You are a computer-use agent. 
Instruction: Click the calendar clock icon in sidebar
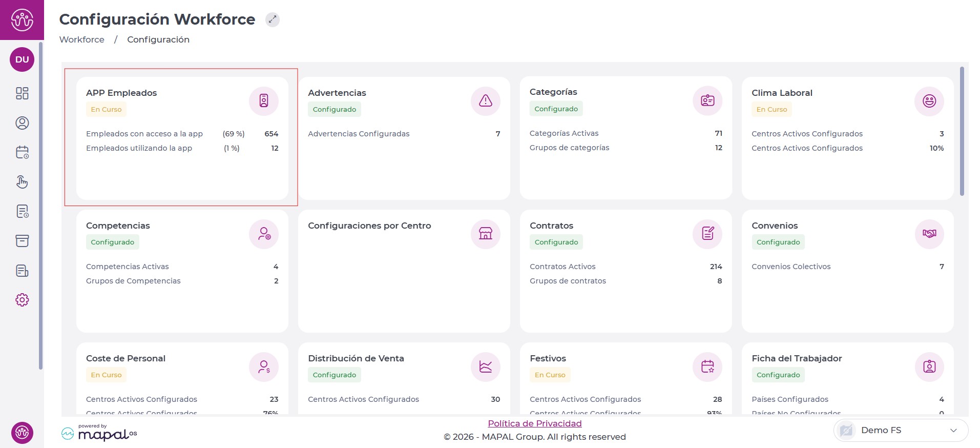tap(22, 152)
